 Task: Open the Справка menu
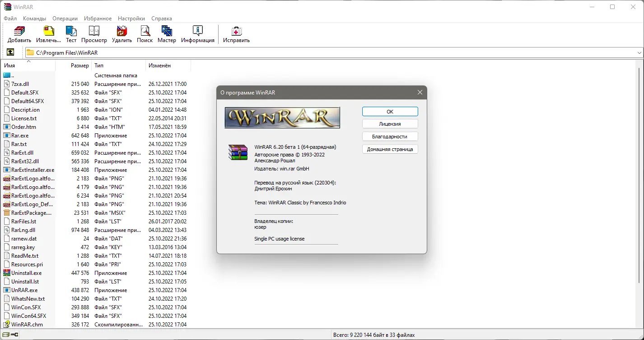[x=162, y=19]
